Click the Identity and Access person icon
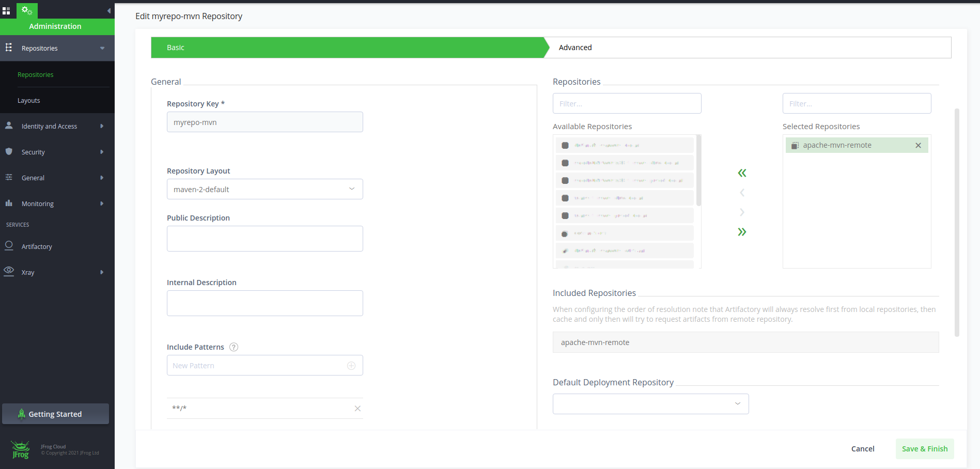Screen dimensions: 980x469 (9, 126)
